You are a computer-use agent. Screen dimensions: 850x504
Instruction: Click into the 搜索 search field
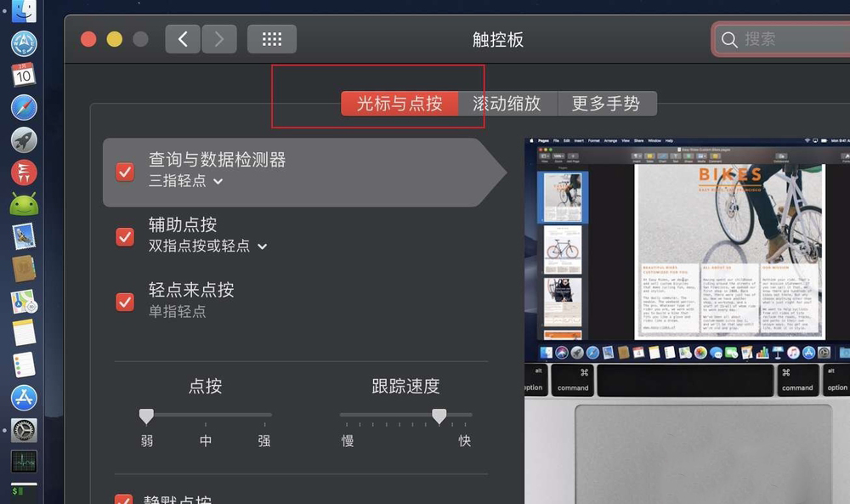click(784, 39)
